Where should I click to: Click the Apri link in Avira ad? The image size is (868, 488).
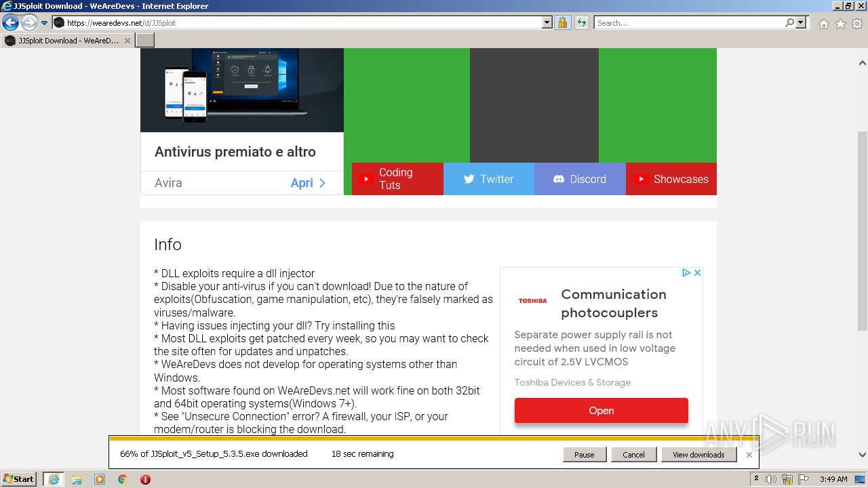302,183
